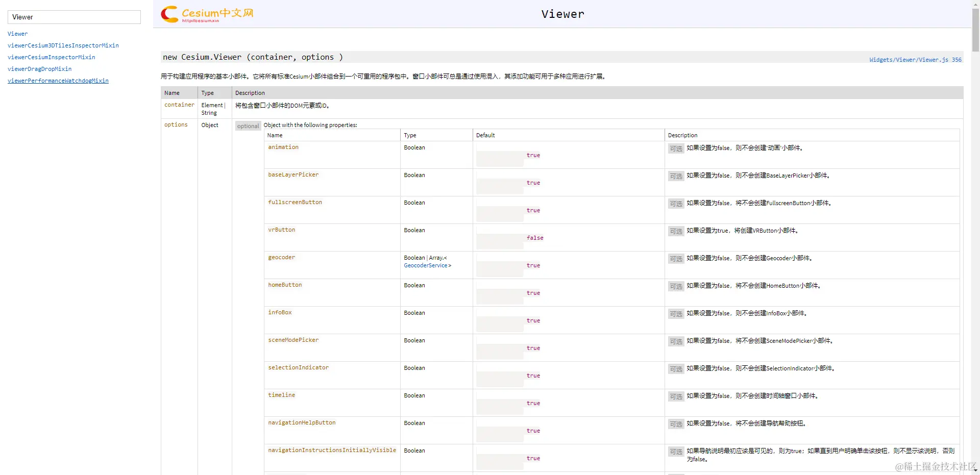The height and width of the screenshot is (475, 980).
Task: Select the infoBox property name
Action: click(x=280, y=312)
